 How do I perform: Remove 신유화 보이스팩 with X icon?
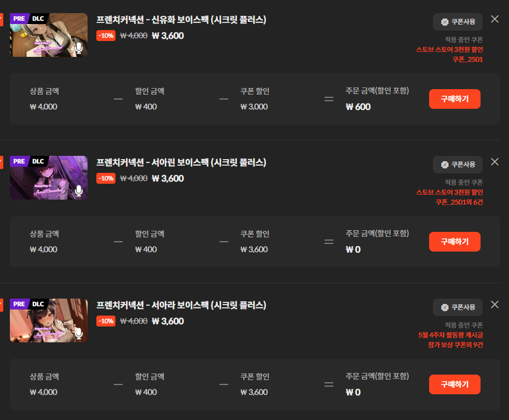point(494,19)
